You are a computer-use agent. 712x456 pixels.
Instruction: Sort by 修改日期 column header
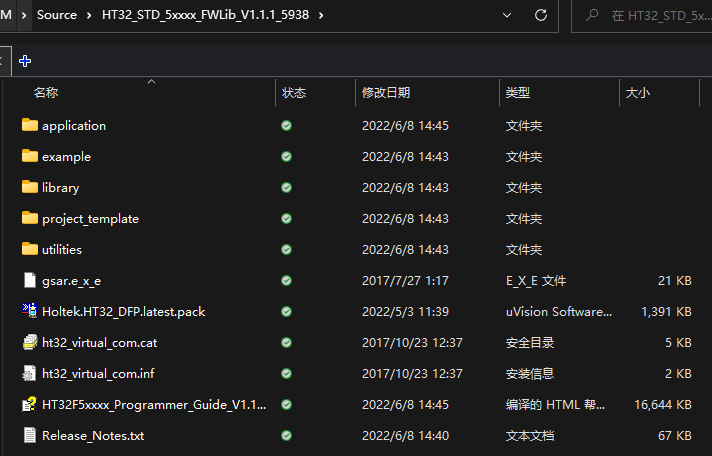coord(386,93)
